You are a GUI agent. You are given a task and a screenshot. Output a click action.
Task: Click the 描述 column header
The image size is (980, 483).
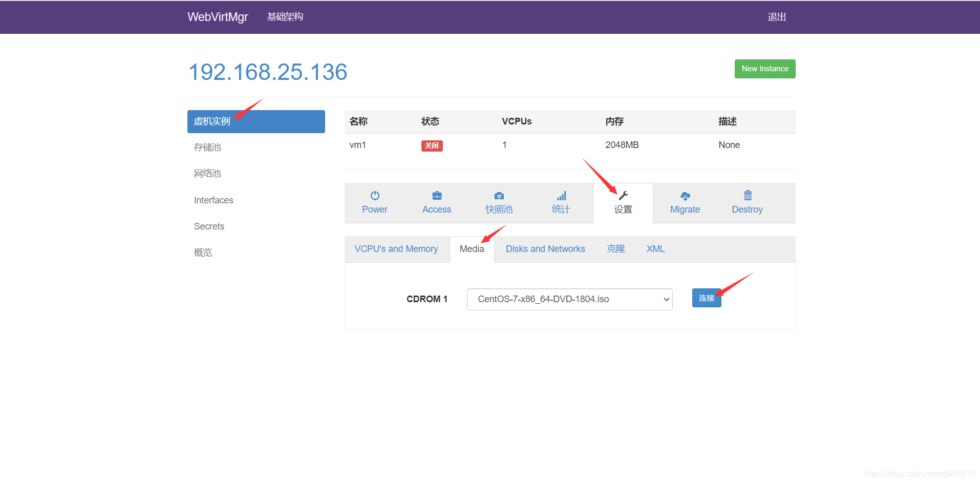pos(728,121)
